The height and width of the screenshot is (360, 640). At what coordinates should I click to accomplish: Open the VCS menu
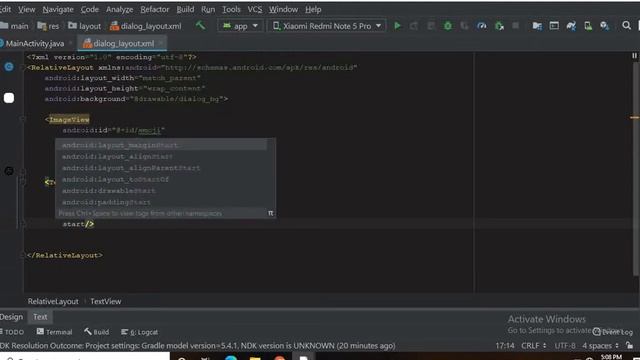pyautogui.click(x=255, y=9)
